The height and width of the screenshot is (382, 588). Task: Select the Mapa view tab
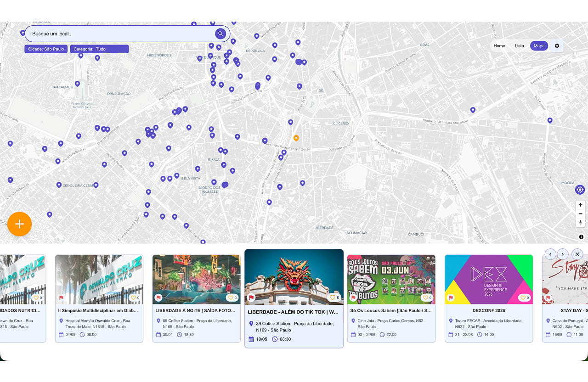(x=539, y=46)
